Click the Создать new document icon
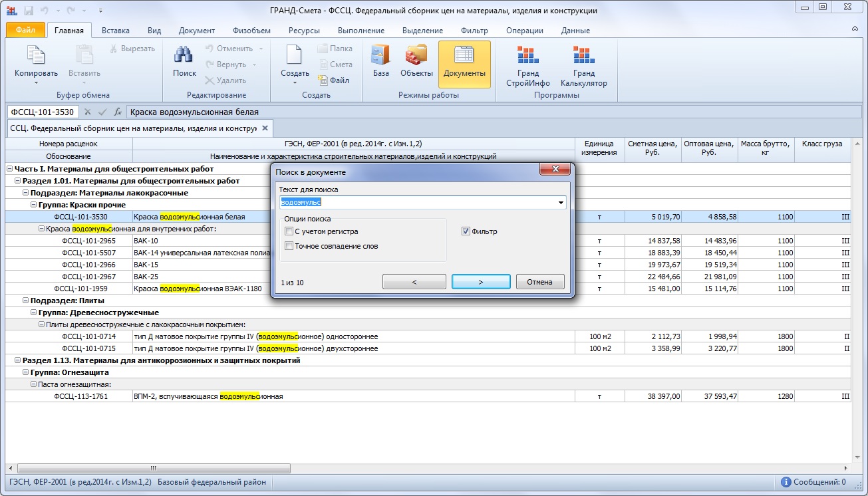This screenshot has height=496, width=868. tap(295, 57)
